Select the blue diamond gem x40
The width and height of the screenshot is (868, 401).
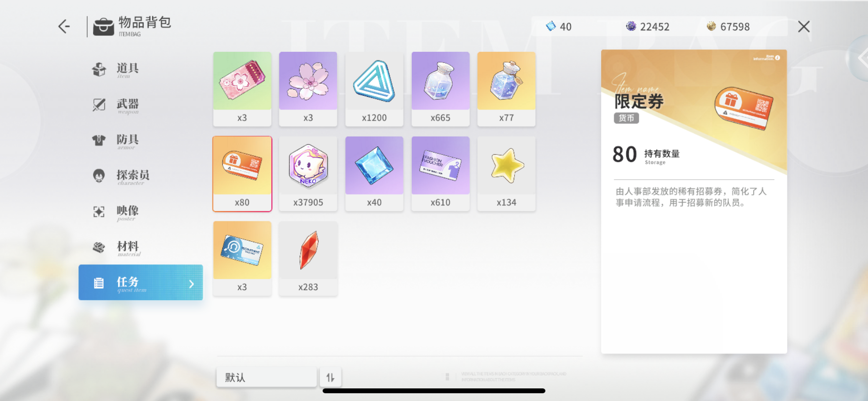click(374, 174)
